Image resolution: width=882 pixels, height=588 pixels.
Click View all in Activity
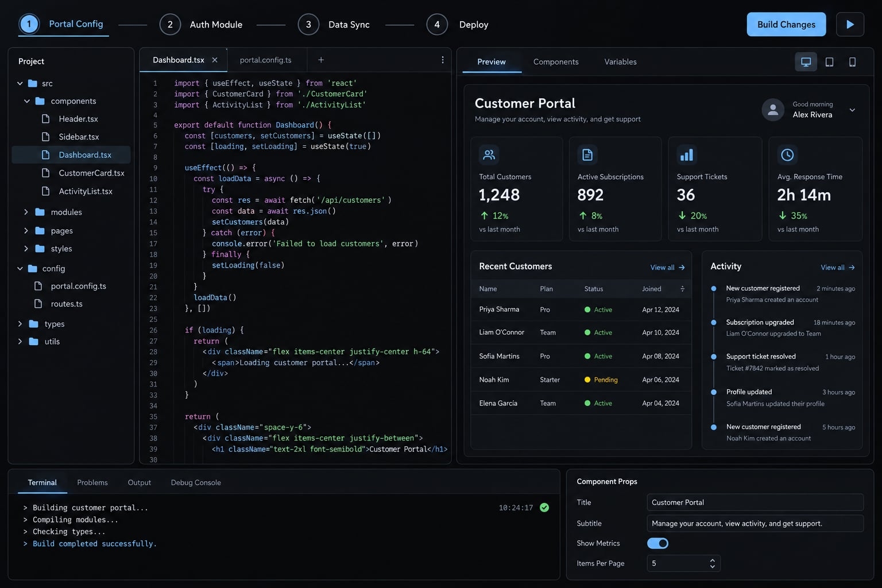[838, 268]
